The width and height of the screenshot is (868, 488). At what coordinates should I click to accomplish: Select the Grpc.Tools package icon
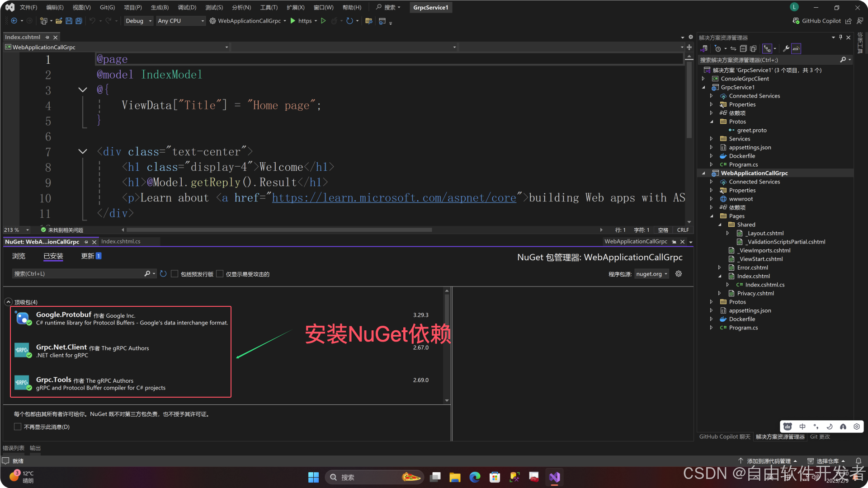(x=22, y=383)
